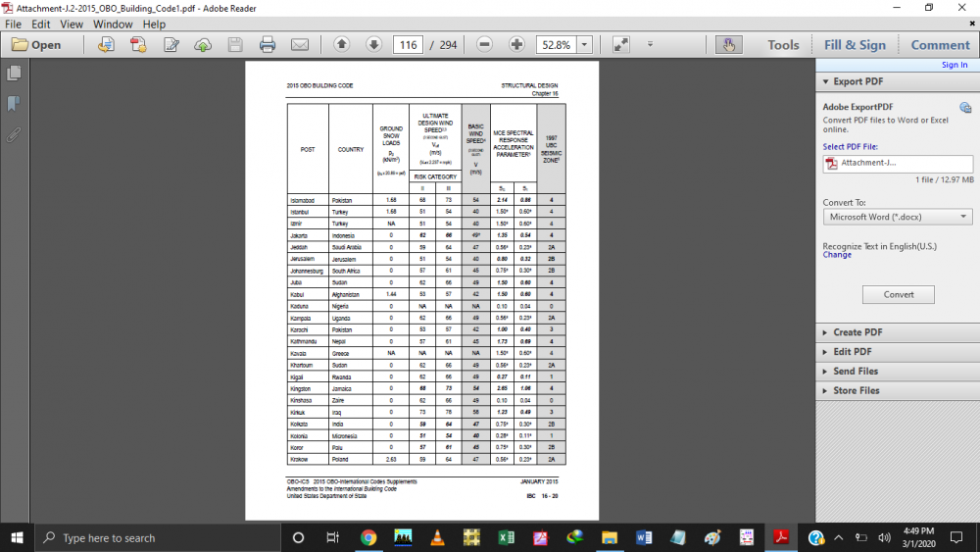
Task: Open the Tools pane
Action: (x=783, y=45)
